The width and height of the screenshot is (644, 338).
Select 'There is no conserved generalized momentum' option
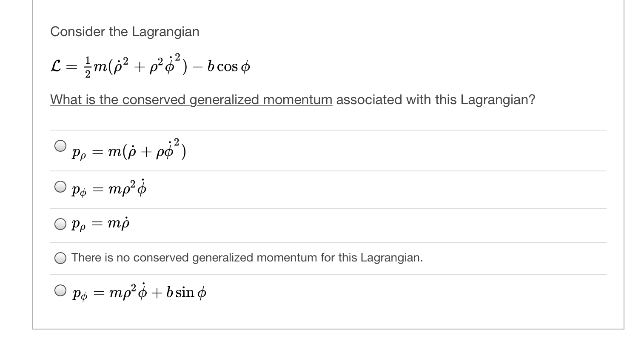[x=60, y=258]
